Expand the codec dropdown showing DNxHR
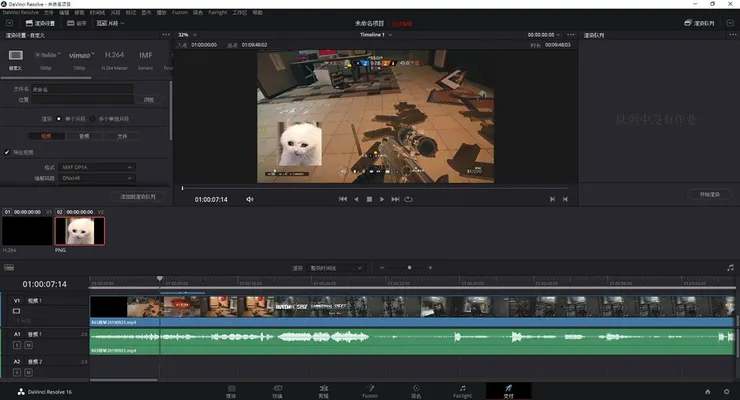The width and height of the screenshot is (740, 400). tap(96, 177)
